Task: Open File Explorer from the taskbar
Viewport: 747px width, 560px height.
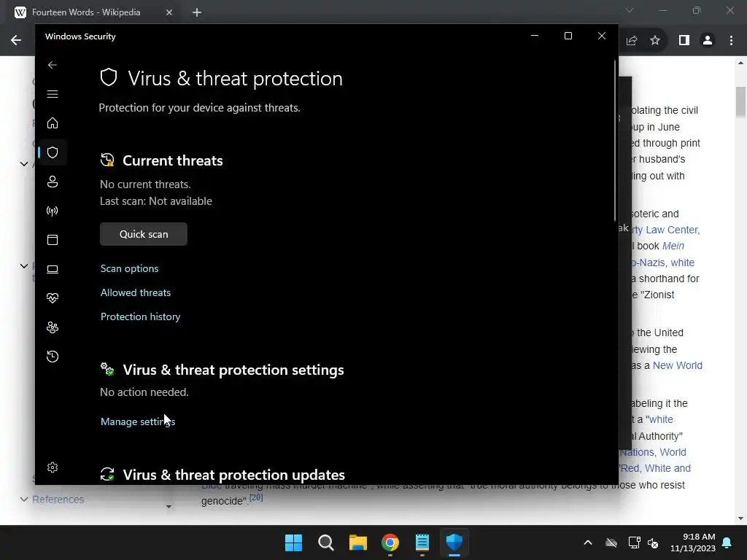Action: pos(357,542)
